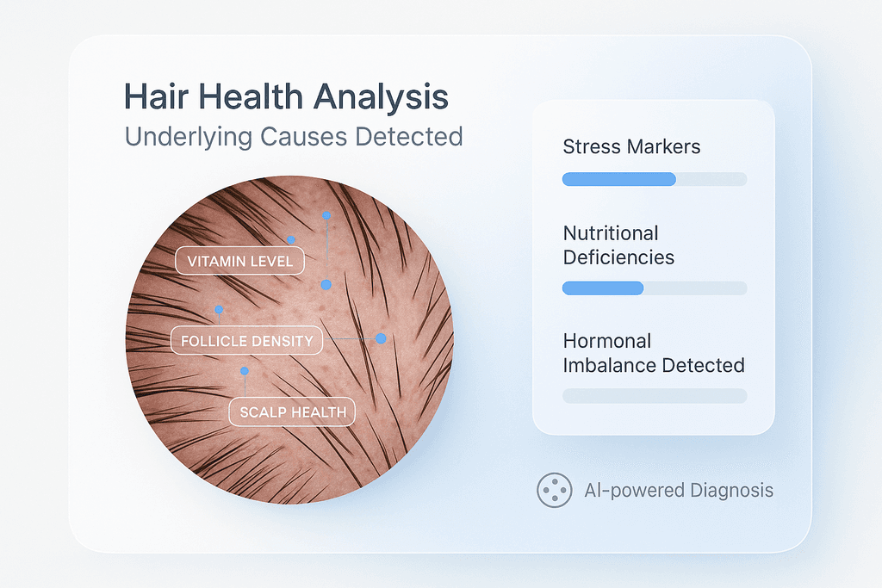This screenshot has width=882, height=588.
Task: Click the Underlying Causes Detected subtitle
Action: [x=294, y=137]
